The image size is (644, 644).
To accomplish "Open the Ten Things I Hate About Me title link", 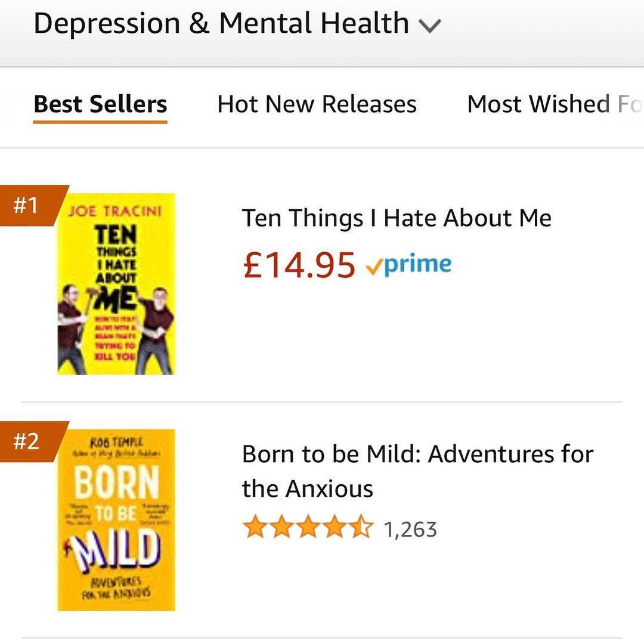I will (x=397, y=218).
